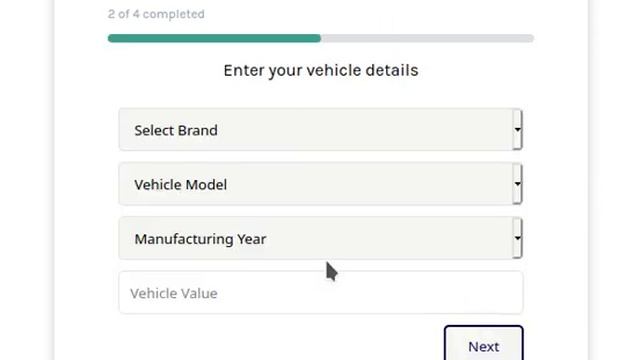Click the word 'Next' inside the button
Viewport: 640px width, 360px height.
coord(484,347)
